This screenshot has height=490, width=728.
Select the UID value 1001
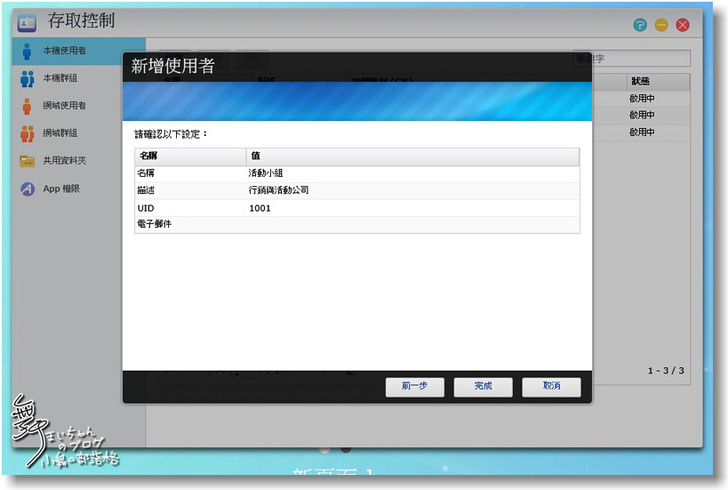point(260,208)
